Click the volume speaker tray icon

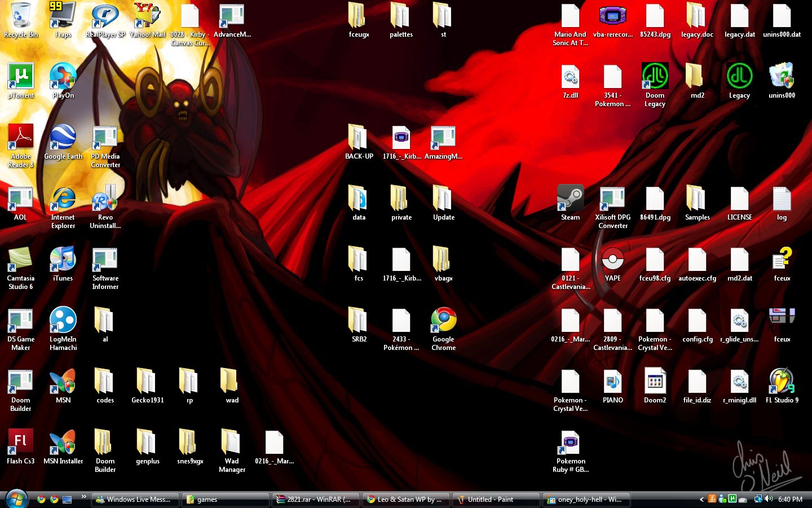click(x=769, y=499)
